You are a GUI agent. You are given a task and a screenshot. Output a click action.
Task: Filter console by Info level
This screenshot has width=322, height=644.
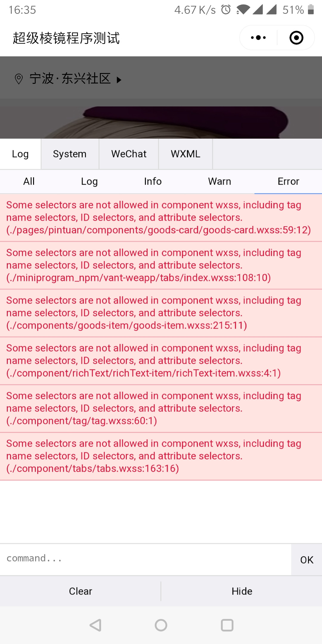[x=153, y=181]
